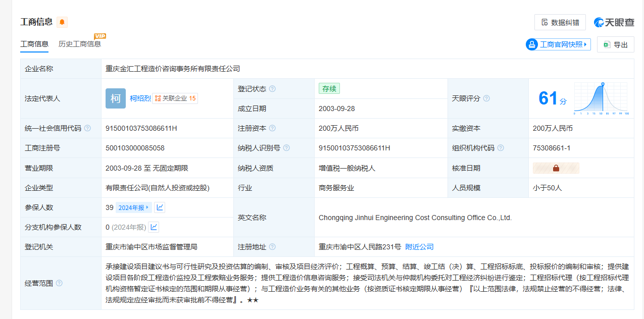Click help icon beside 登记状态
Viewport: 644px width, 319px height.
point(272,89)
